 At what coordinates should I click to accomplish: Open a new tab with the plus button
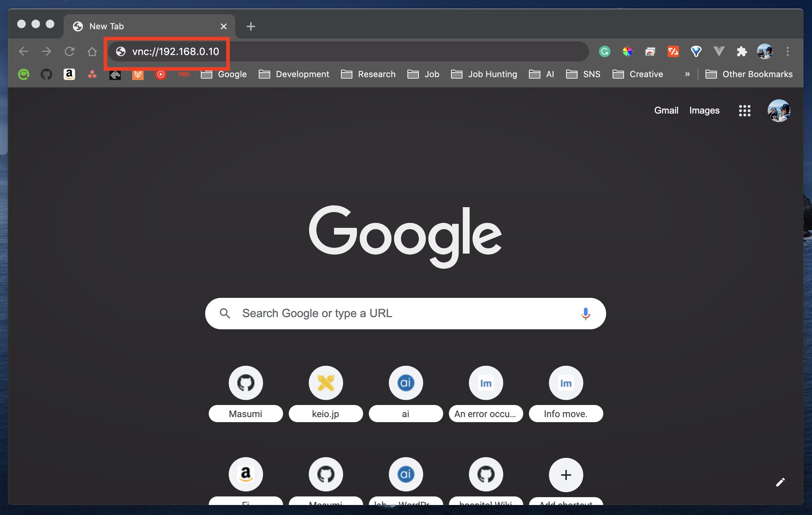tap(251, 26)
